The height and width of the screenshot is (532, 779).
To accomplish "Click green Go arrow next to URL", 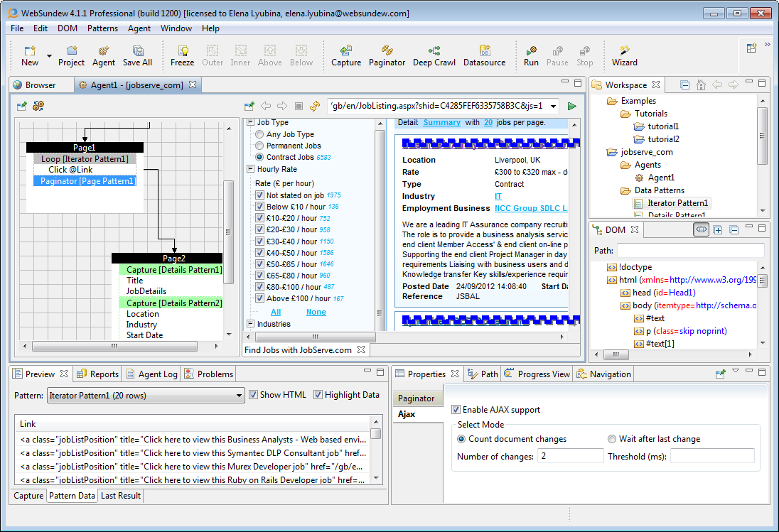I will pos(572,106).
